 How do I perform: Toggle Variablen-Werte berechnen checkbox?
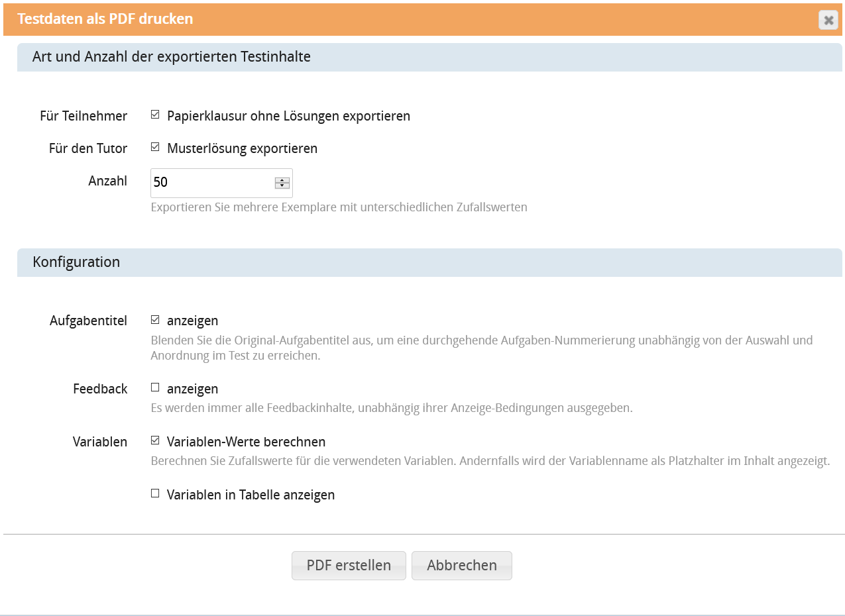point(155,440)
